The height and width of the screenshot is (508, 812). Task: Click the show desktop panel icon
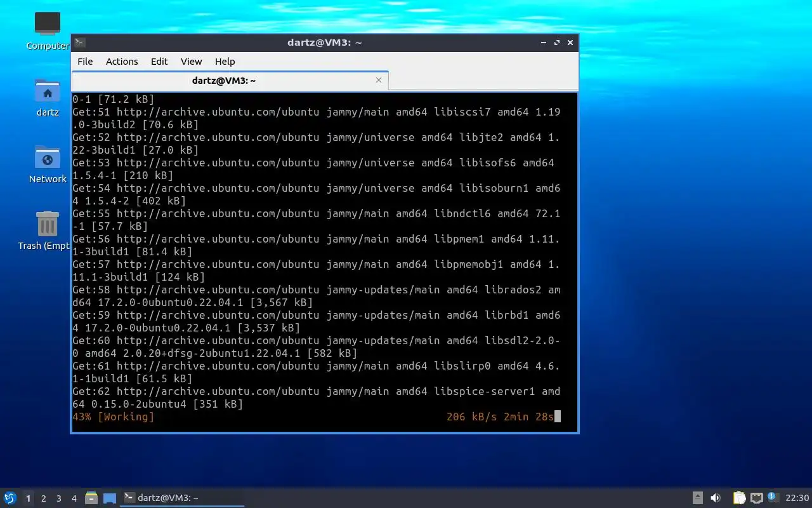(110, 498)
